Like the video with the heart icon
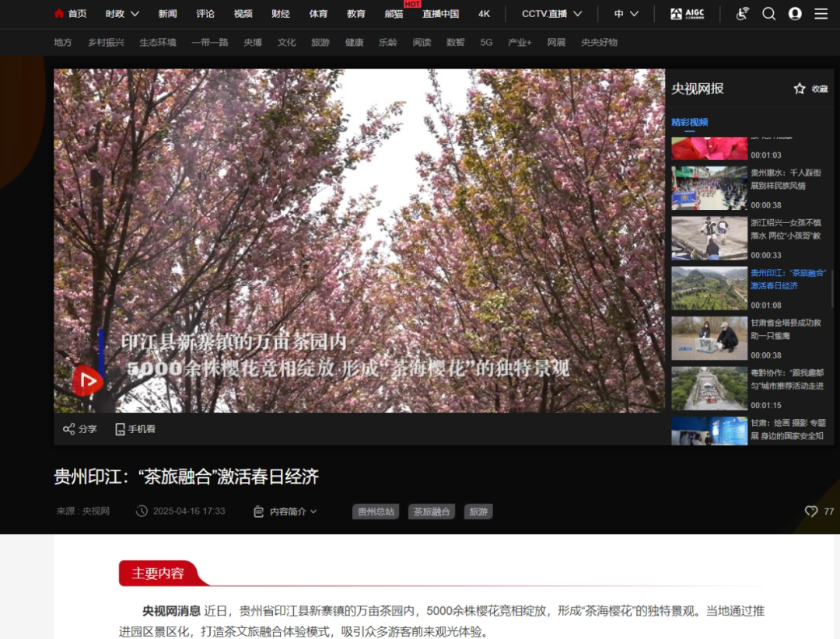Screen dimensions: 840x639 pyautogui.click(x=811, y=512)
